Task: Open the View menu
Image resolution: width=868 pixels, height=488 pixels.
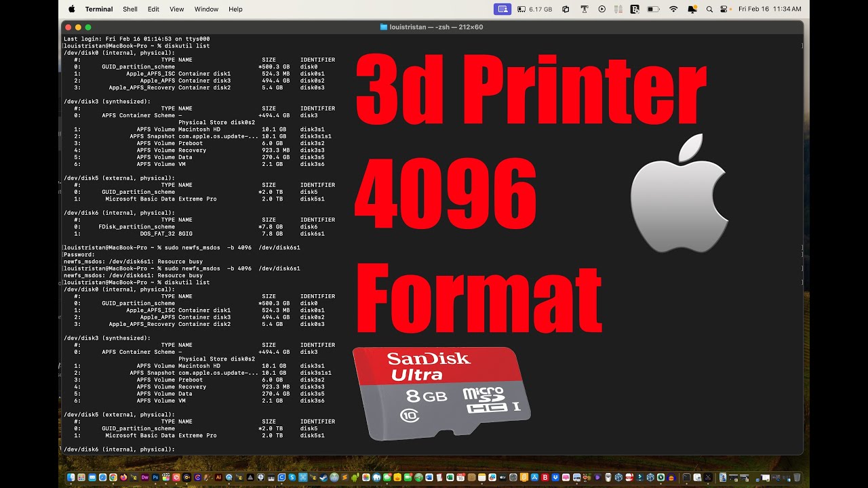Action: [177, 9]
